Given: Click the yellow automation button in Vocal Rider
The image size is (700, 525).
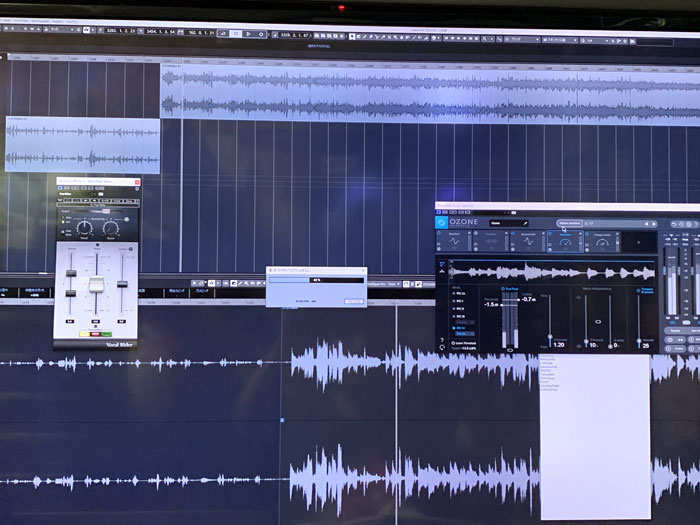Looking at the screenshot, I should click(x=84, y=334).
